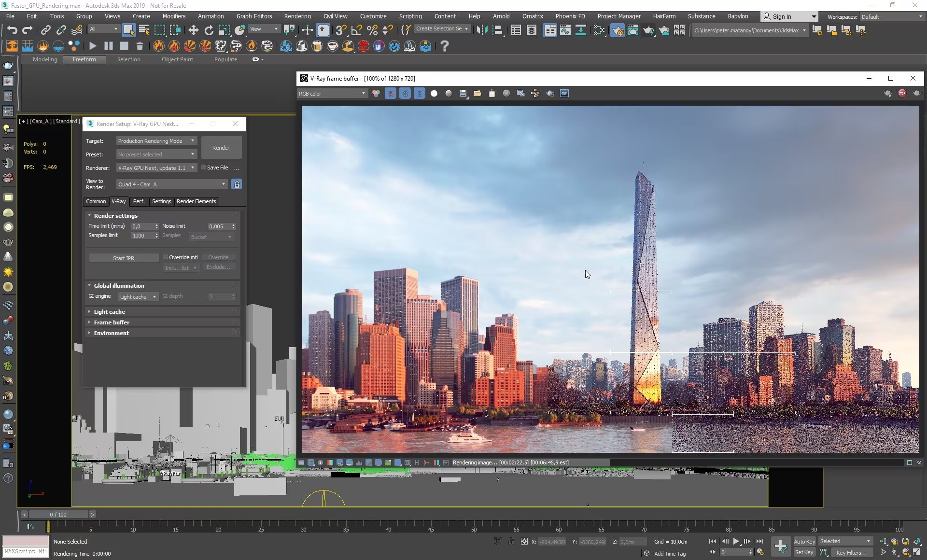Click the Noise limit input field
Image resolution: width=927 pixels, height=560 pixels.
(218, 226)
